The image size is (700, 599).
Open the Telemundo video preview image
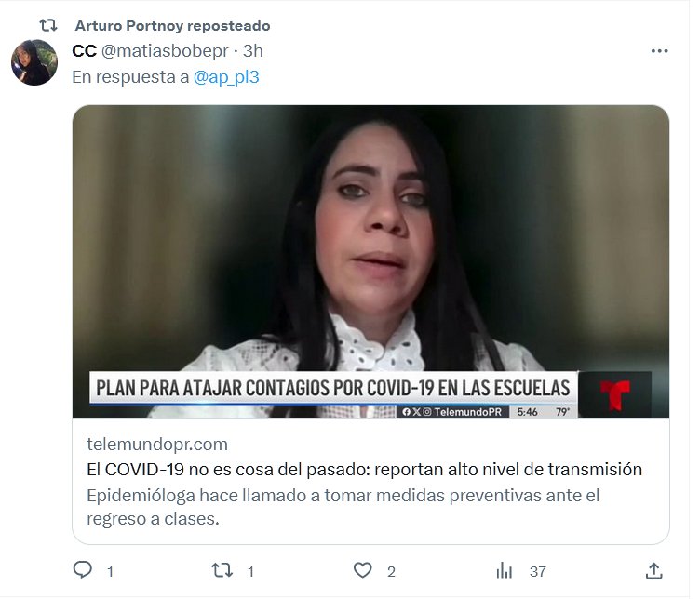(x=370, y=261)
